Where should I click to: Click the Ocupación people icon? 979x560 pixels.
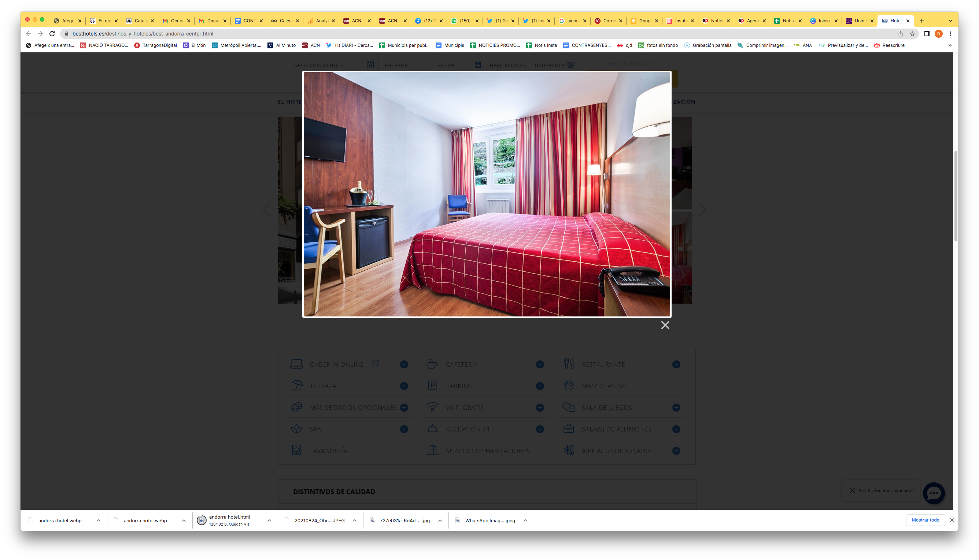tap(571, 64)
